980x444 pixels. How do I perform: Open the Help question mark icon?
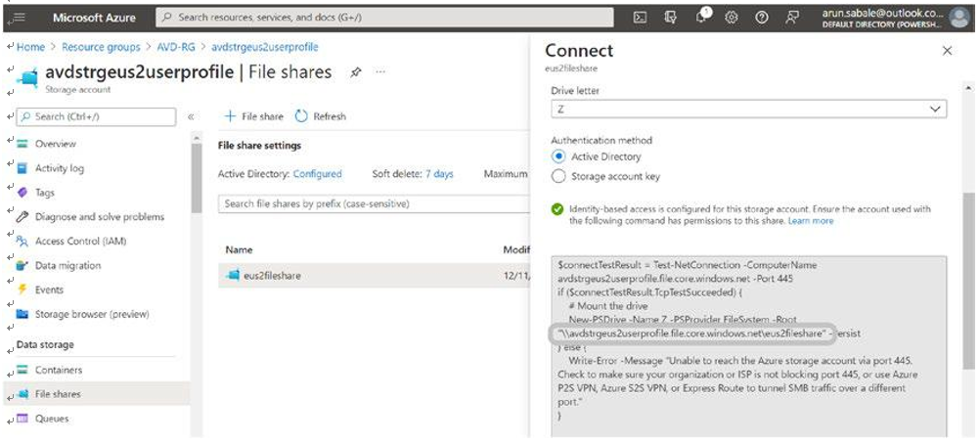(x=761, y=18)
